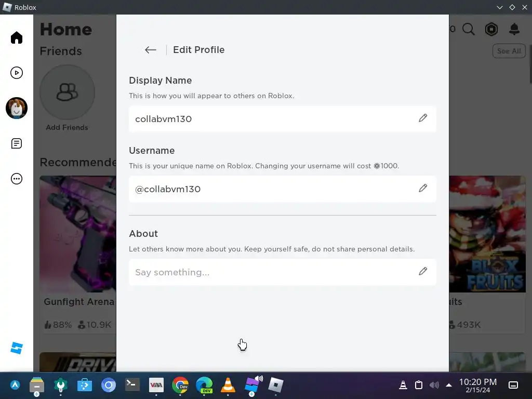Open the Chat messages icon in sidebar
The image size is (532, 399).
pyautogui.click(x=16, y=143)
